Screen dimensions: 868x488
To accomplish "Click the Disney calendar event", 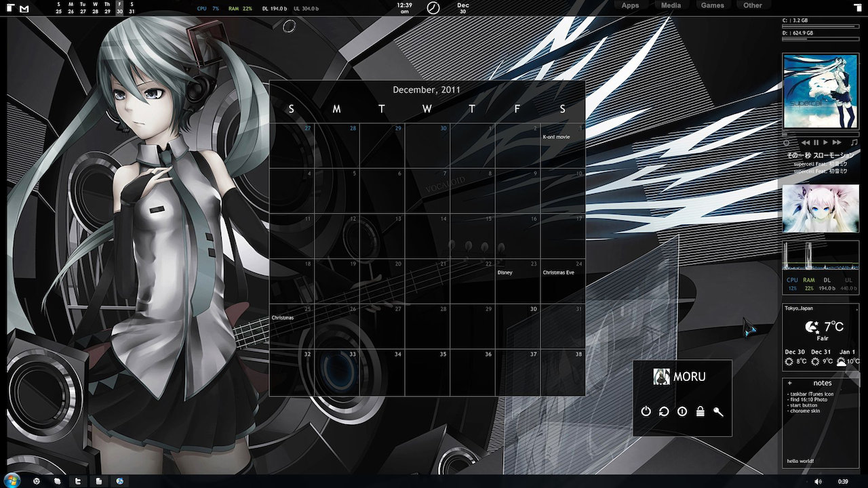I will tap(505, 272).
